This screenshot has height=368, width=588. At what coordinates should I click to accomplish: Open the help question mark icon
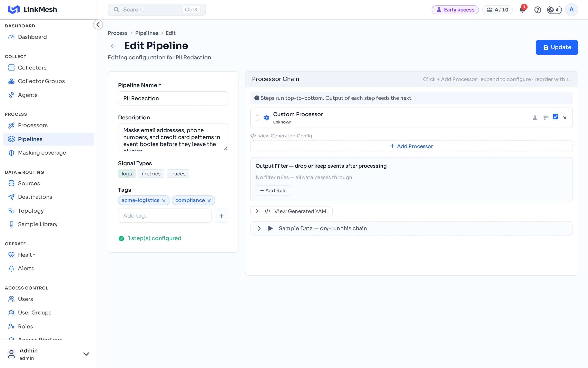(x=537, y=10)
